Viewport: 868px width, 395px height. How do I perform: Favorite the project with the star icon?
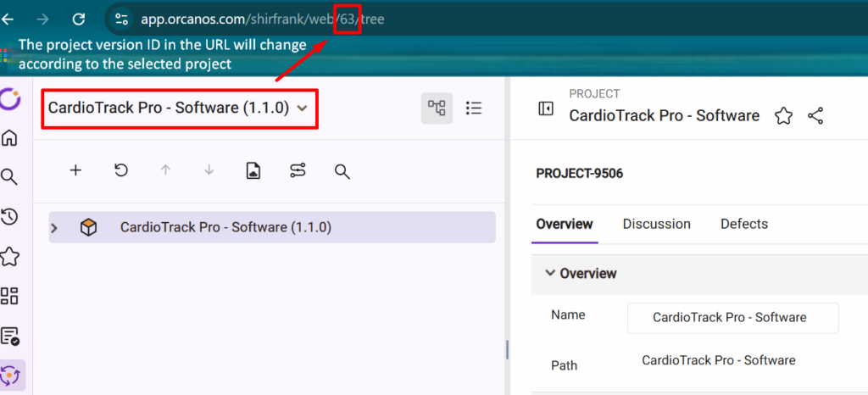coord(783,116)
